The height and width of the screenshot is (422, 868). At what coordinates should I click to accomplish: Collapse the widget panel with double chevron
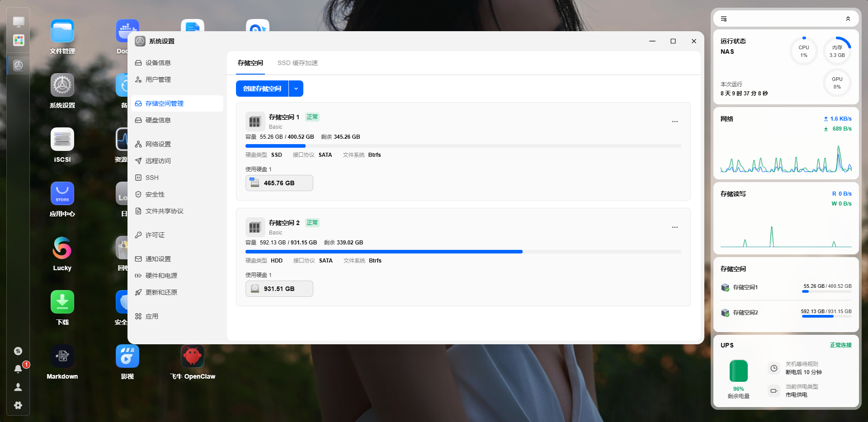pos(848,19)
